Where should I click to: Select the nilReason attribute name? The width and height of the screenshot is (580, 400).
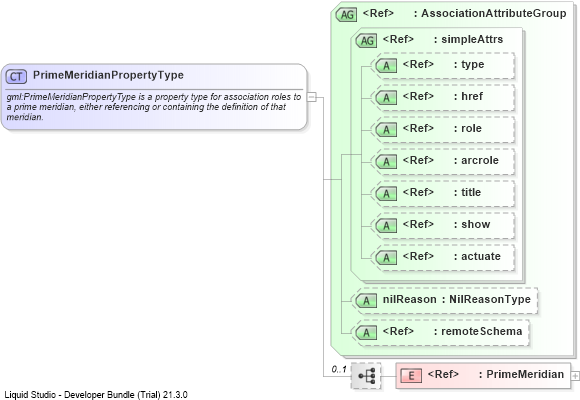coord(409,299)
